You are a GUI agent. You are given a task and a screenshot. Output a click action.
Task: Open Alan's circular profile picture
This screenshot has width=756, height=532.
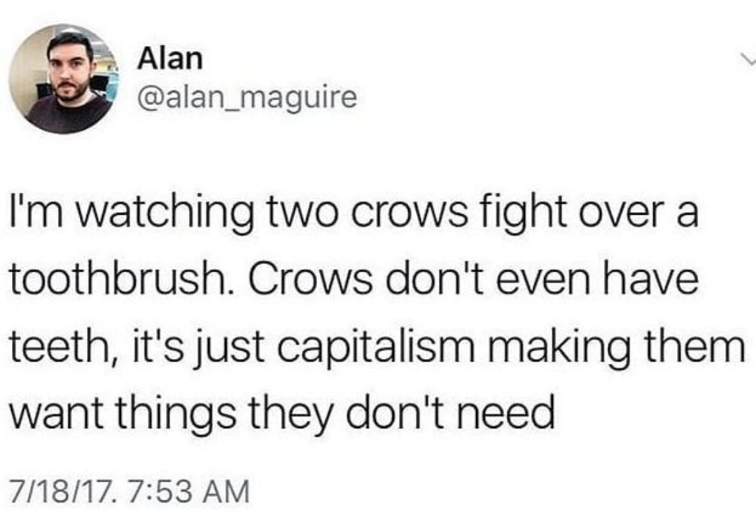64,79
